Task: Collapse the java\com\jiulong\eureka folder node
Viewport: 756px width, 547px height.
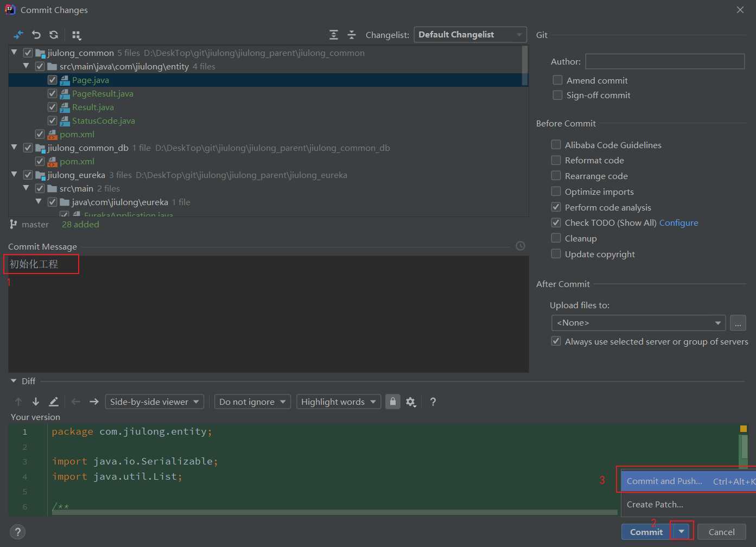Action: pyautogui.click(x=39, y=202)
